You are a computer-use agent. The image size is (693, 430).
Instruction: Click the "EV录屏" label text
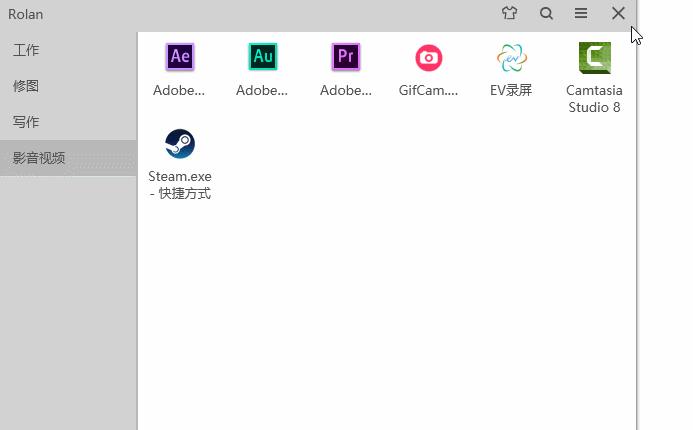point(511,90)
